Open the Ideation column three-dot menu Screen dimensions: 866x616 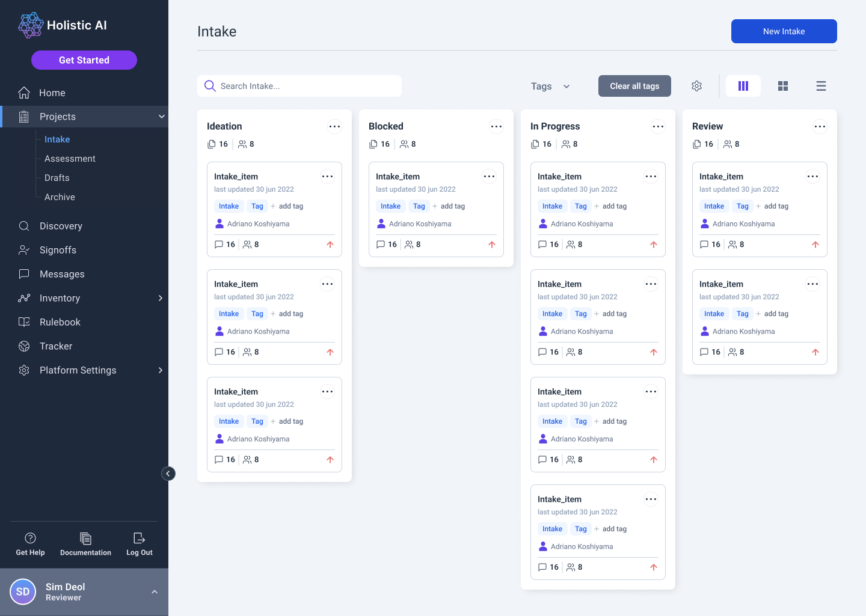tap(334, 126)
